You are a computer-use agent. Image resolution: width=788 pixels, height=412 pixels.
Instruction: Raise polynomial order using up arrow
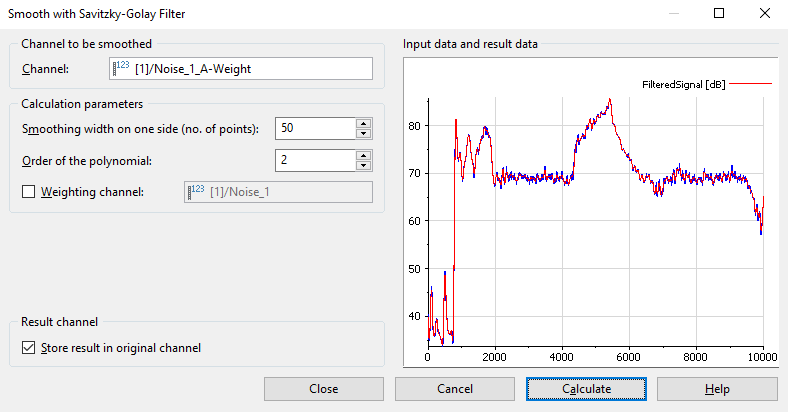click(x=363, y=155)
